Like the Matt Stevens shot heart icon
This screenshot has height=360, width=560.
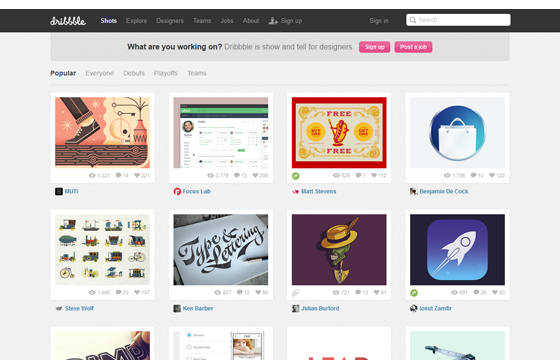[374, 175]
